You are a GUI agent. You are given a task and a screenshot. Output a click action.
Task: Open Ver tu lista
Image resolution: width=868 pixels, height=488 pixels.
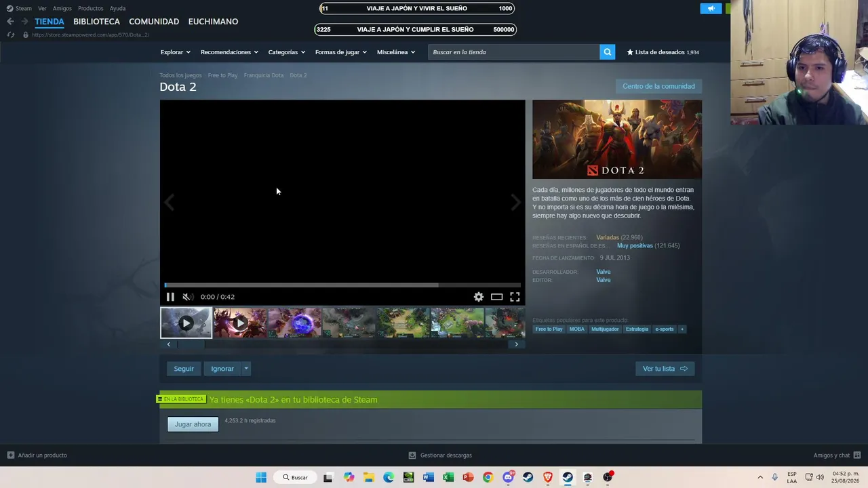pyautogui.click(x=665, y=369)
